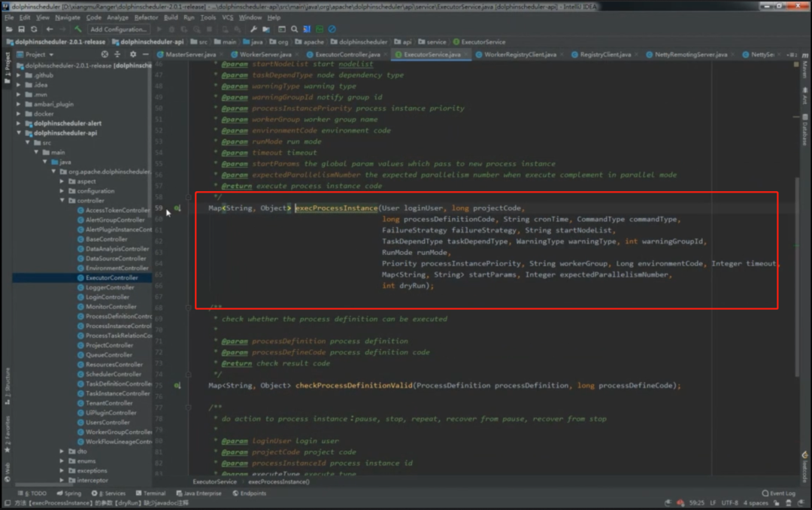Viewport: 812px width, 510px height.
Task: Click the Collapse All icon in Project panel
Action: [117, 54]
